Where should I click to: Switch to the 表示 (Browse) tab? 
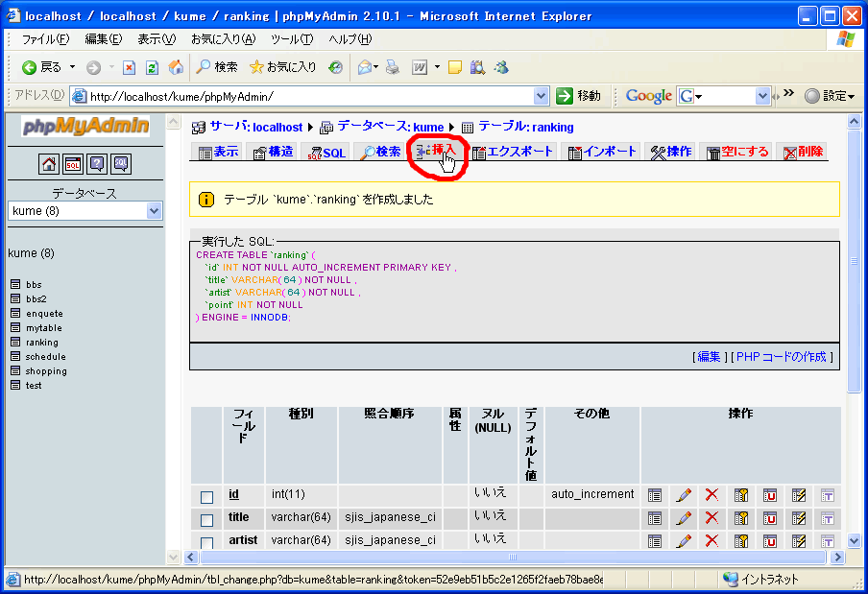coord(218,152)
